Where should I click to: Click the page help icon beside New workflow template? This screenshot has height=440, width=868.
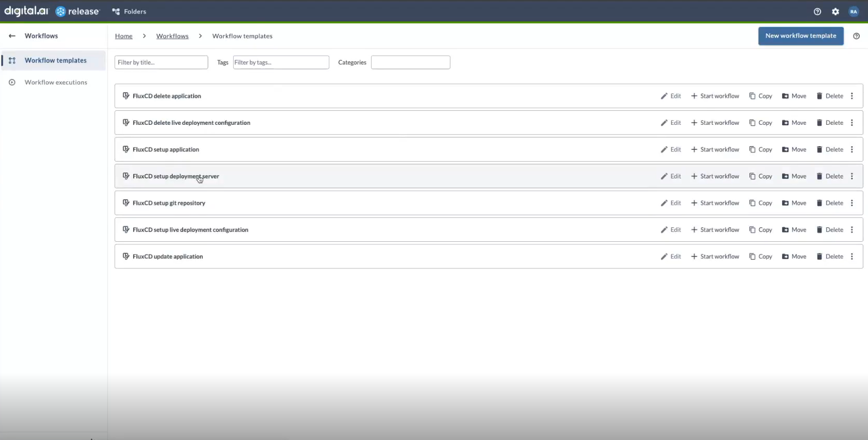pyautogui.click(x=856, y=36)
